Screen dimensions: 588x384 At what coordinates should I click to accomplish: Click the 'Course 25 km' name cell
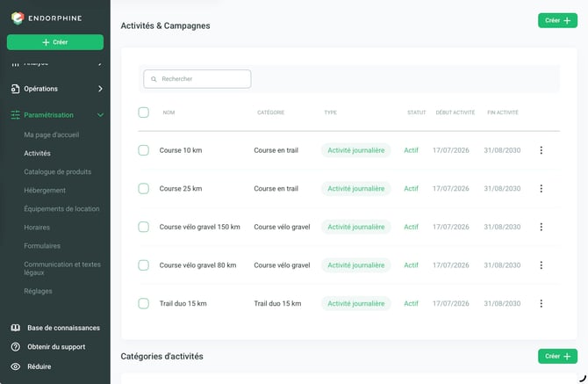(x=181, y=188)
